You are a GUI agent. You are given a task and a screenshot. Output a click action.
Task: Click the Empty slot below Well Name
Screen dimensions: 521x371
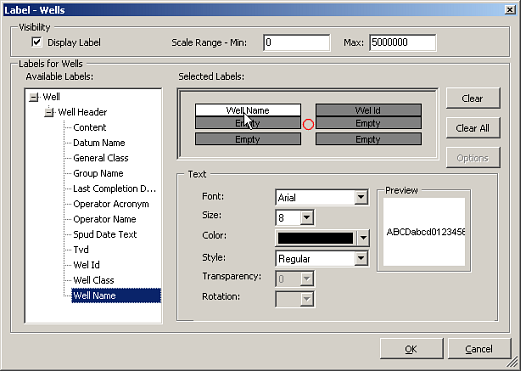click(248, 123)
